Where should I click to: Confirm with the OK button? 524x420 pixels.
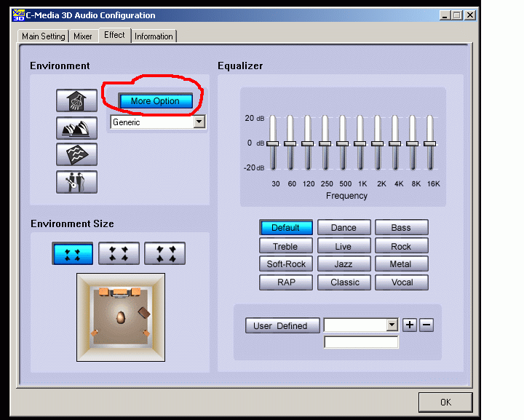point(445,403)
